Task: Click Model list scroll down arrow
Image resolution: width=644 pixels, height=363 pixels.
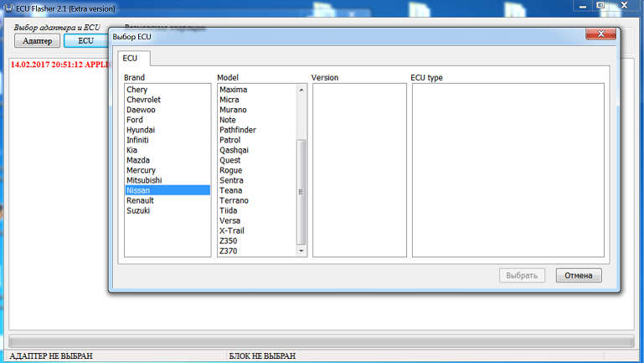Action: coord(301,251)
